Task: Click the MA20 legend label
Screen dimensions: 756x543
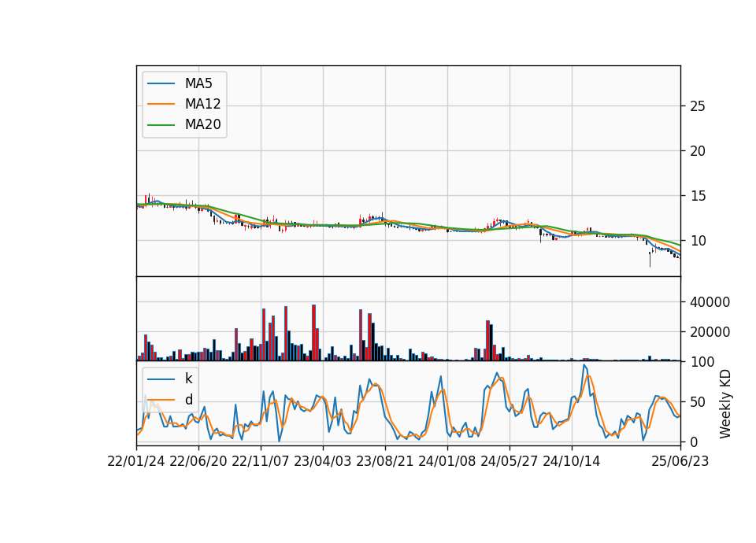Action: (203, 124)
